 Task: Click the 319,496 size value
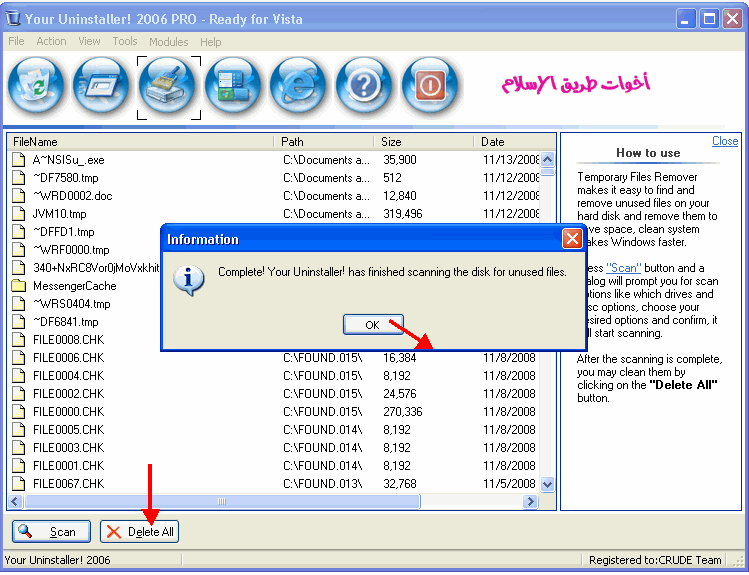click(x=403, y=214)
